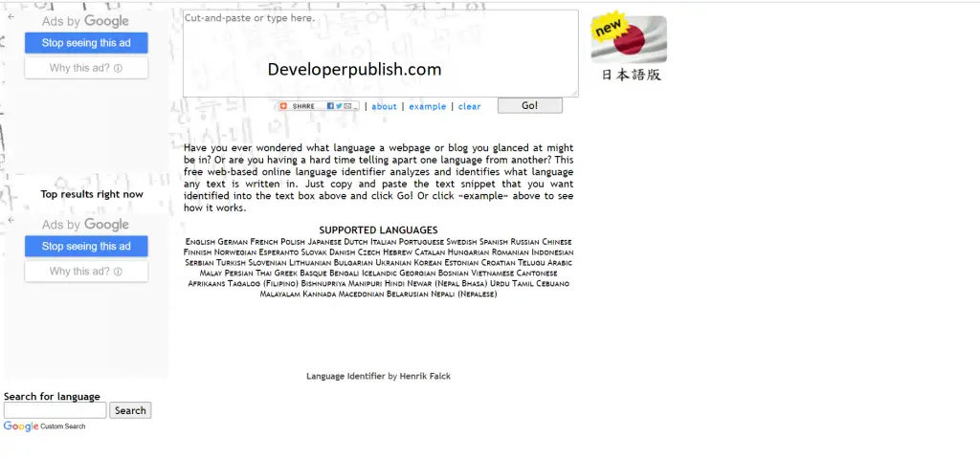980x460 pixels.
Task: Open the 日本語版 Japanese version link
Action: click(x=631, y=75)
